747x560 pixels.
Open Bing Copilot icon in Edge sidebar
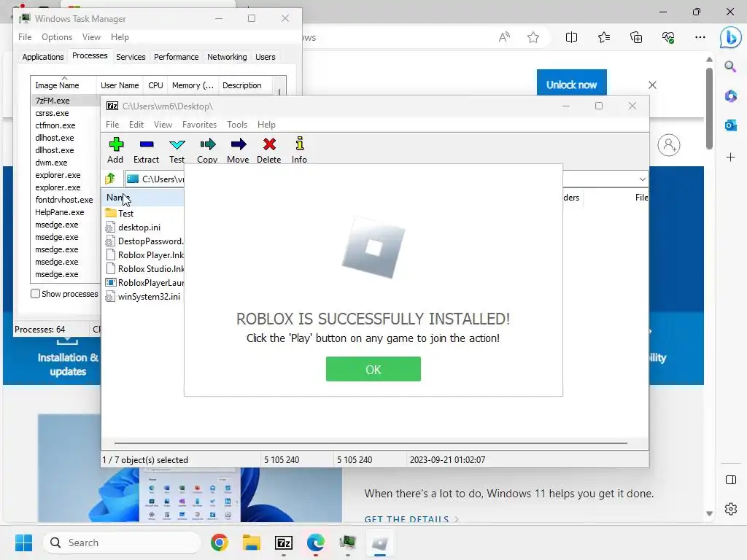(730, 38)
